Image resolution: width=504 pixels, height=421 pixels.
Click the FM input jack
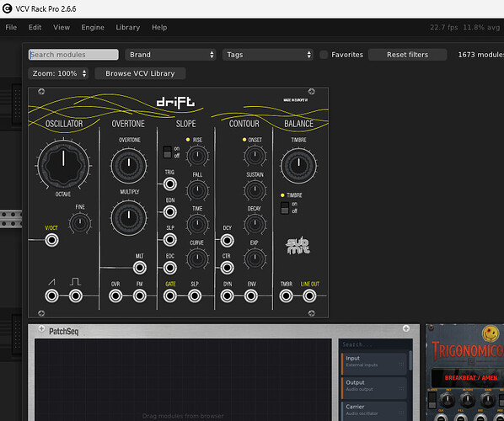click(x=140, y=296)
